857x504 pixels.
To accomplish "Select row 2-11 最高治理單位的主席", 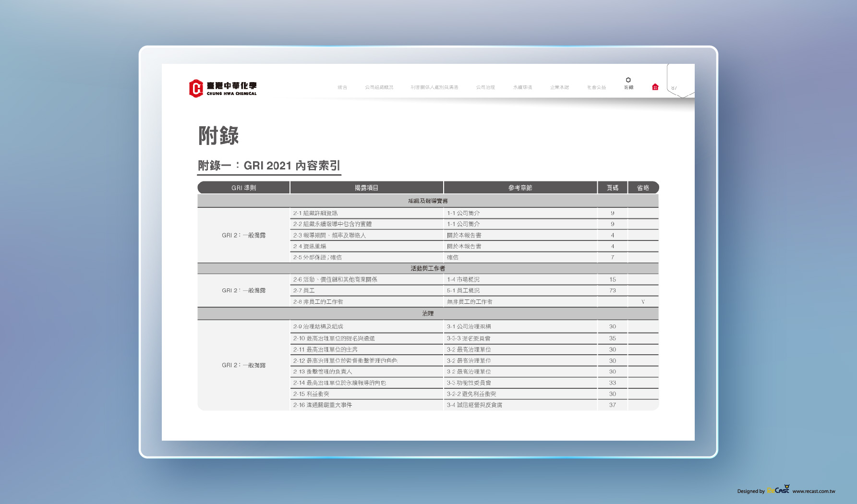I will [x=474, y=349].
